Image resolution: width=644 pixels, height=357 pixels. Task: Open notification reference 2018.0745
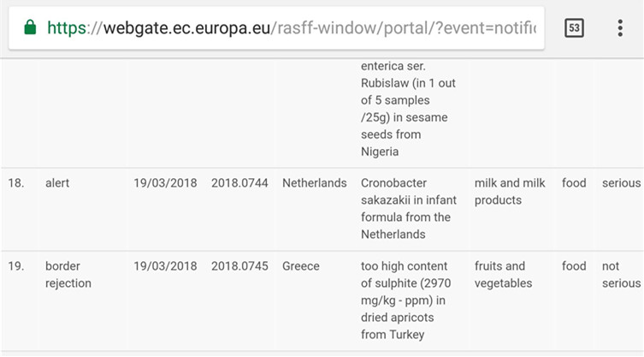tap(239, 266)
